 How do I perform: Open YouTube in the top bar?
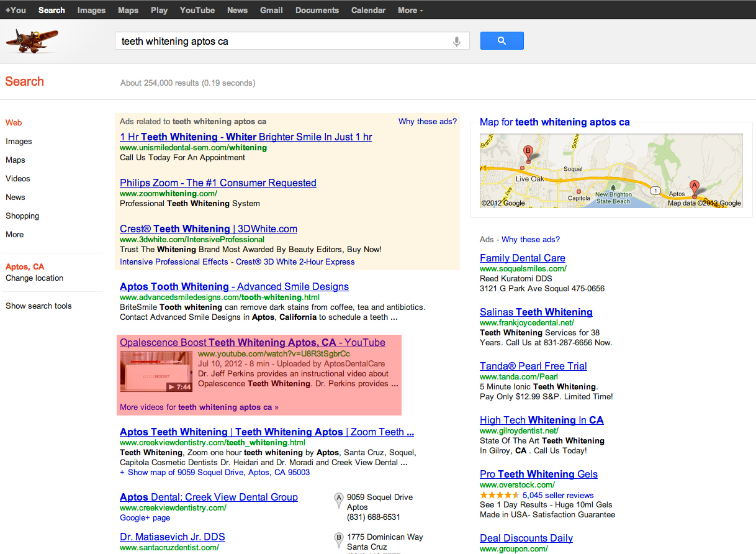[197, 10]
